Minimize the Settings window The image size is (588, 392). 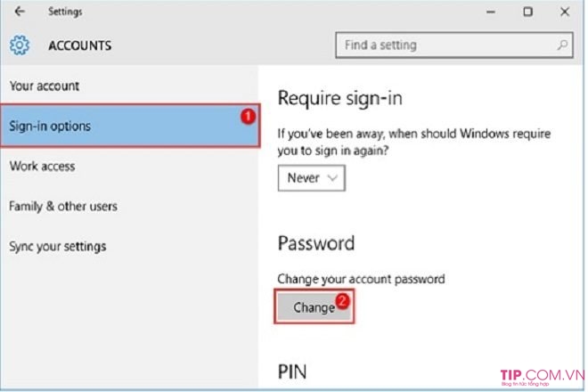point(491,12)
